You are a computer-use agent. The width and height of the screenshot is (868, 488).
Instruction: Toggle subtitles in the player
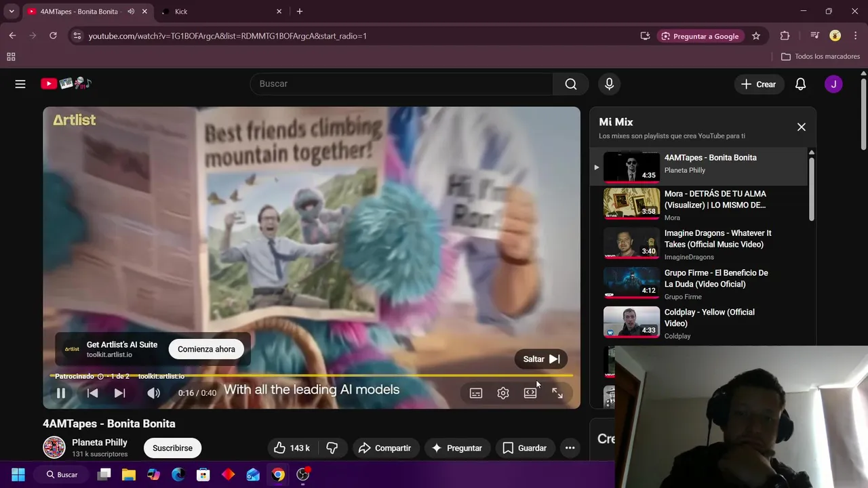(476, 393)
